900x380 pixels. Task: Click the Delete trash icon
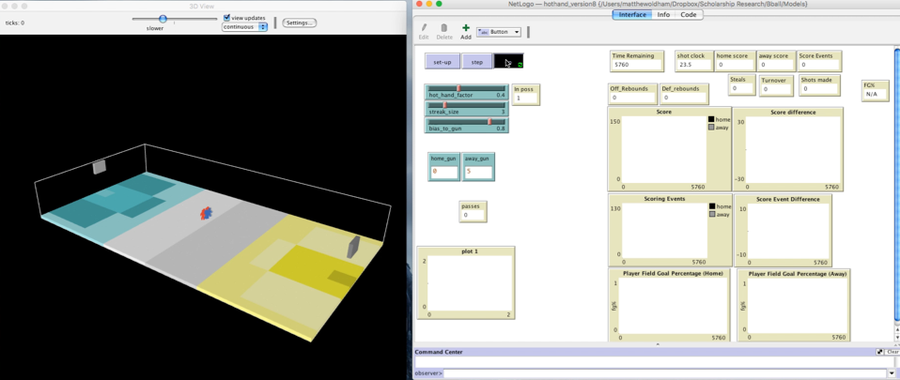click(444, 28)
